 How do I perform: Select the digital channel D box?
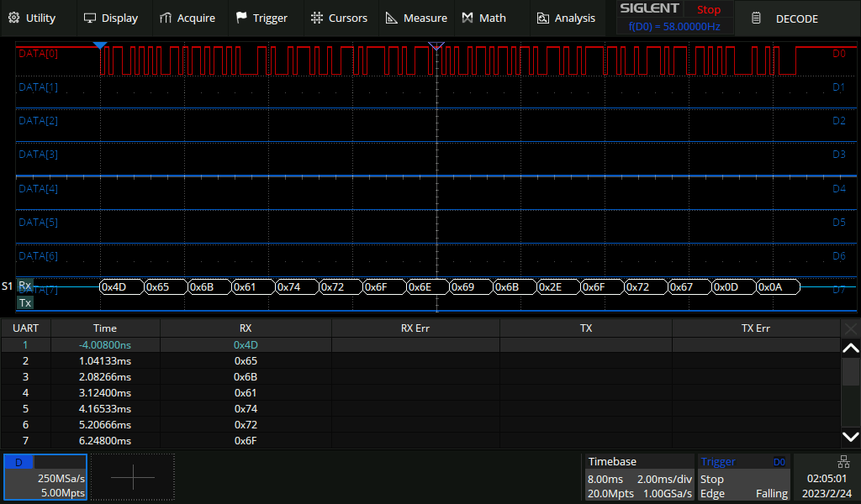(45, 477)
